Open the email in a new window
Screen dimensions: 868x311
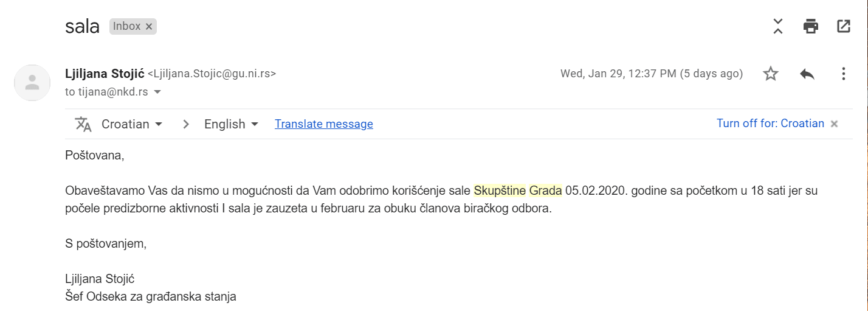click(x=844, y=26)
